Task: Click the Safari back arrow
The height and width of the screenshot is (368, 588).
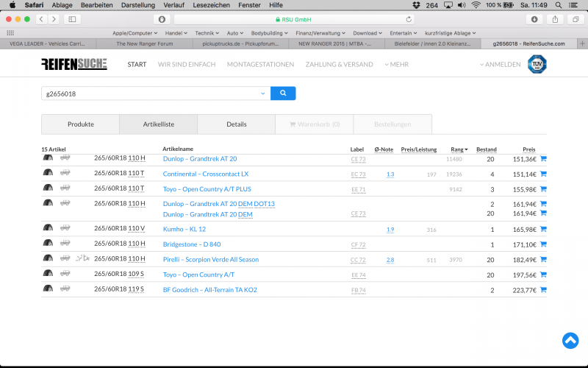Action: [41, 19]
